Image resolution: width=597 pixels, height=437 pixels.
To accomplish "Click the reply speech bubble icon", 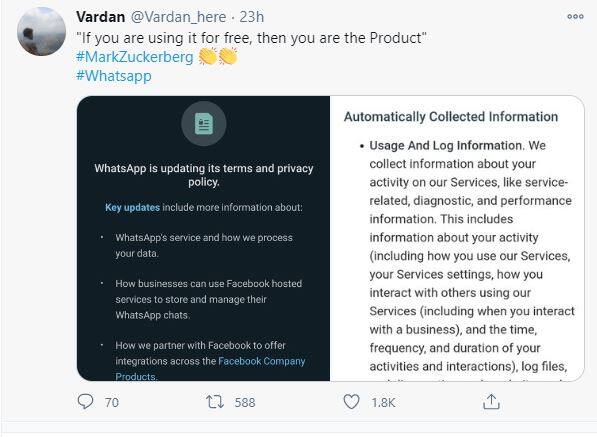I will pyautogui.click(x=85, y=402).
